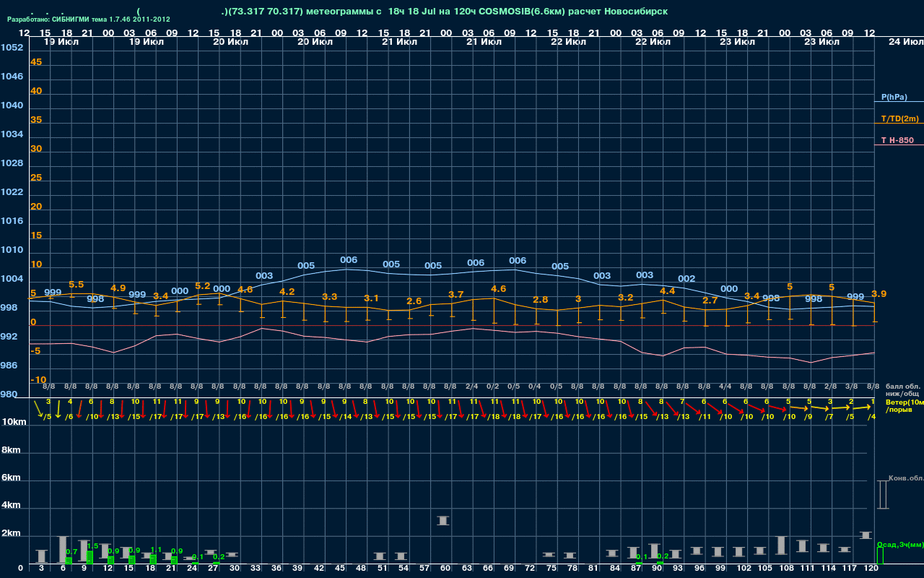Click the 1.5 green precipitation amount label

pos(92,546)
